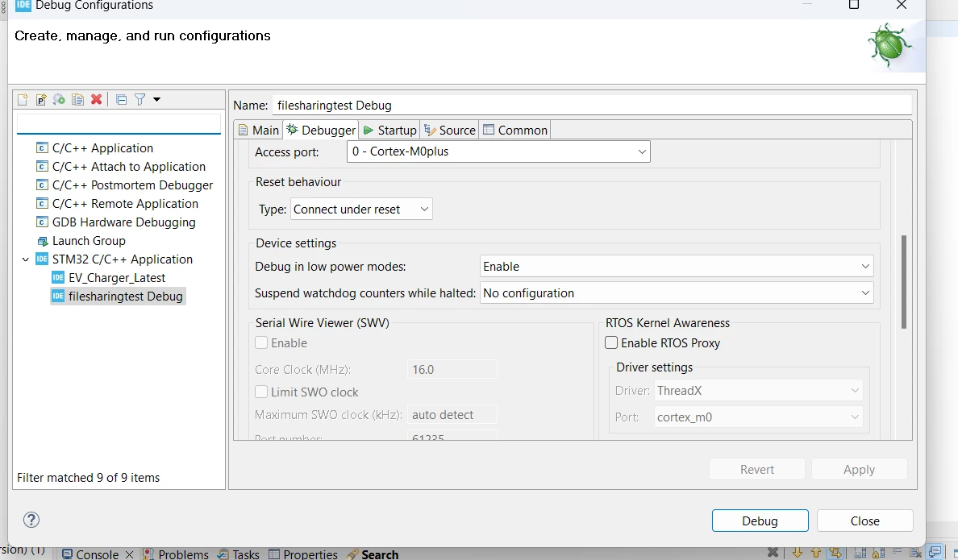The image size is (958, 560).
Task: Select Launch Group in the tree
Action: (x=89, y=241)
